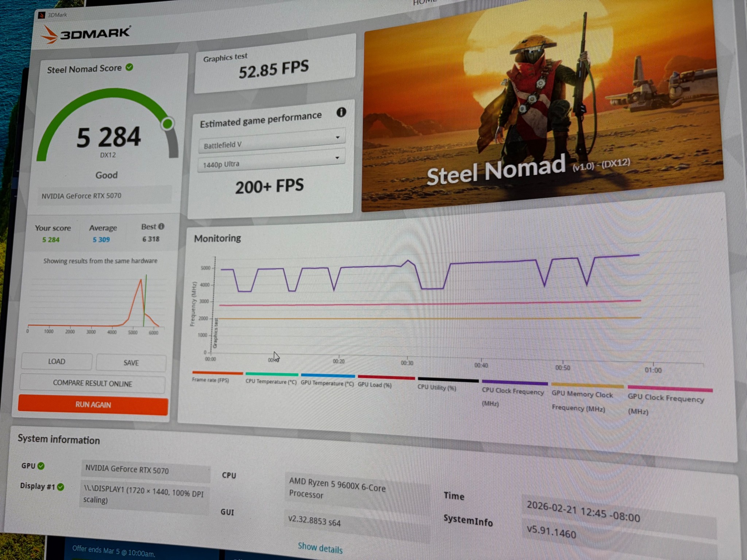Toggle the Frame rate (FPS) legend series
747x560 pixels.
[x=217, y=377]
